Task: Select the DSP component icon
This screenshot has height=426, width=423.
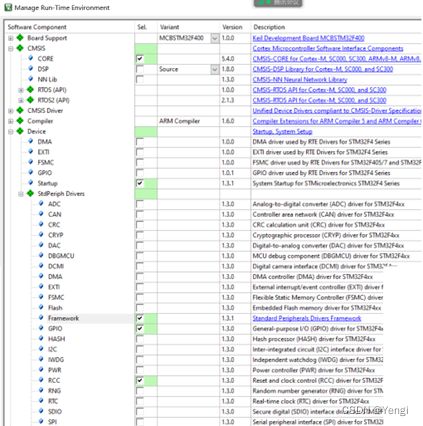Action: pyautogui.click(x=31, y=69)
